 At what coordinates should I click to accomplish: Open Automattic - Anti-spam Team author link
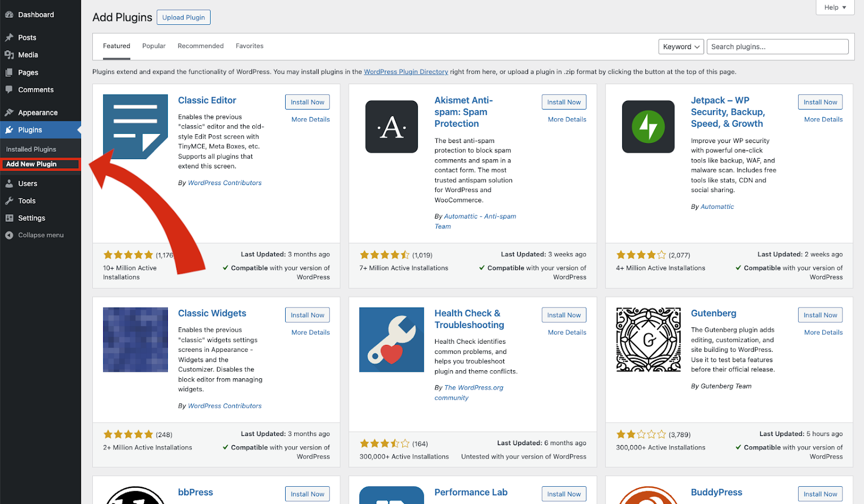475,221
